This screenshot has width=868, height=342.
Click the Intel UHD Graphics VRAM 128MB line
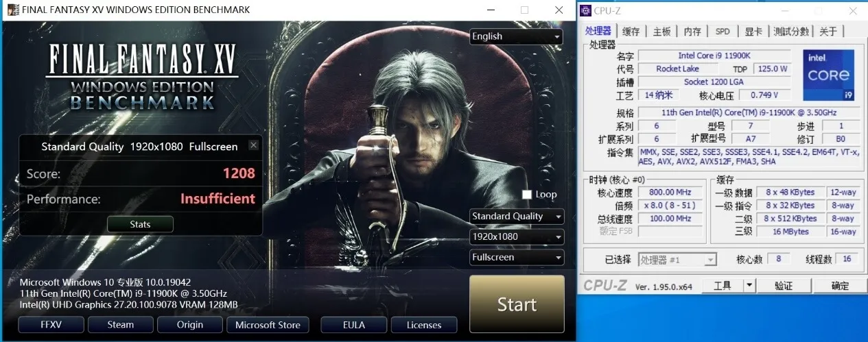coord(128,304)
